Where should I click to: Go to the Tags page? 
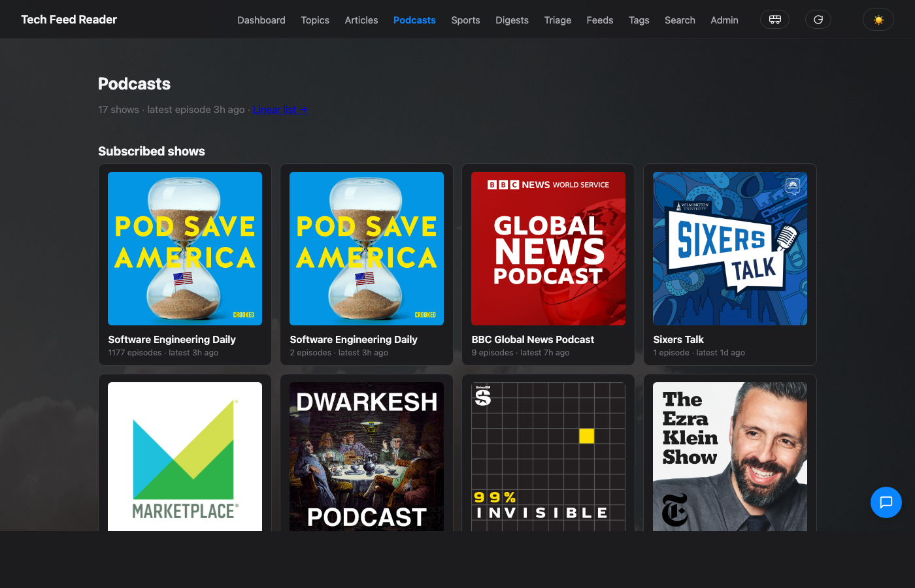point(639,20)
